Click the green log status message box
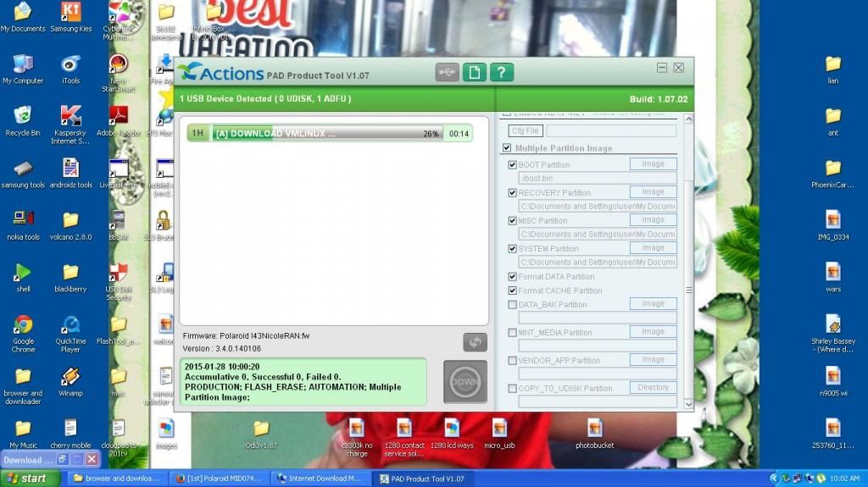Viewport: 868px width, 487px height. (303, 382)
